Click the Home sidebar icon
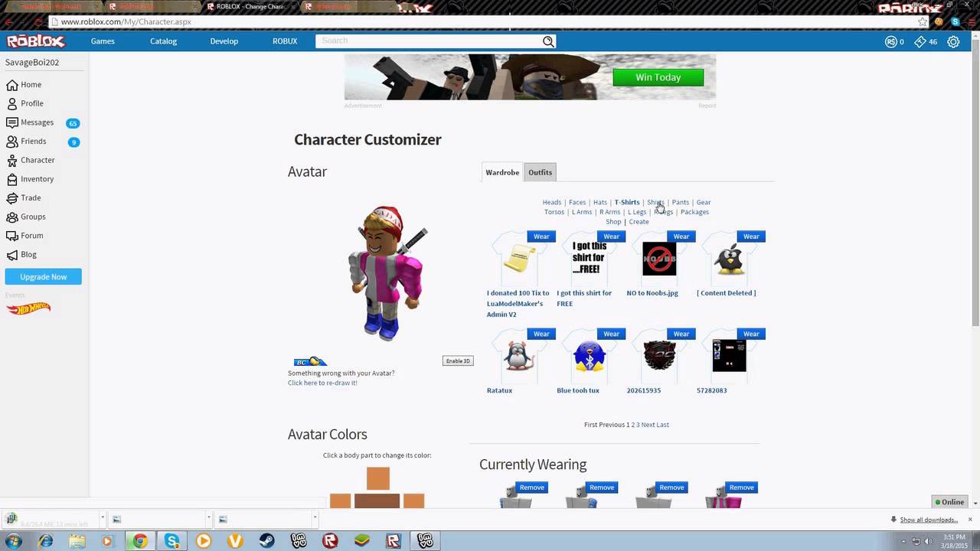The width and height of the screenshot is (980, 551). click(12, 85)
